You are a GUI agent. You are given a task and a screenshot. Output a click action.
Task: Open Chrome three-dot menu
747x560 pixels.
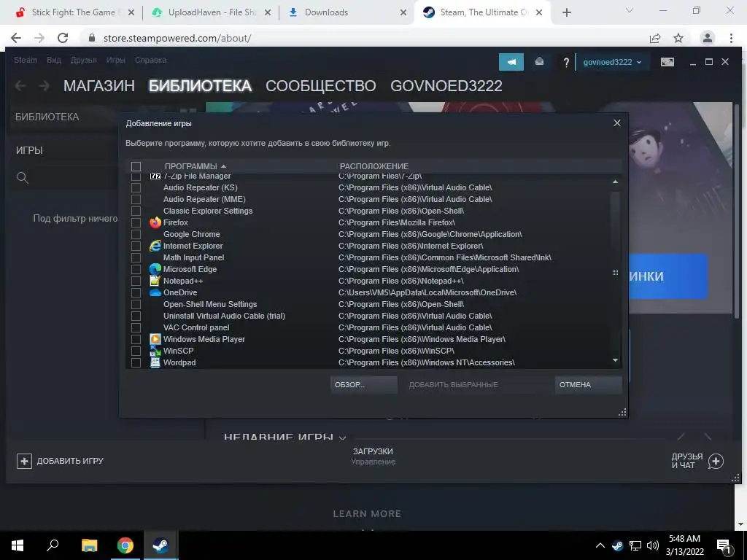(x=731, y=38)
